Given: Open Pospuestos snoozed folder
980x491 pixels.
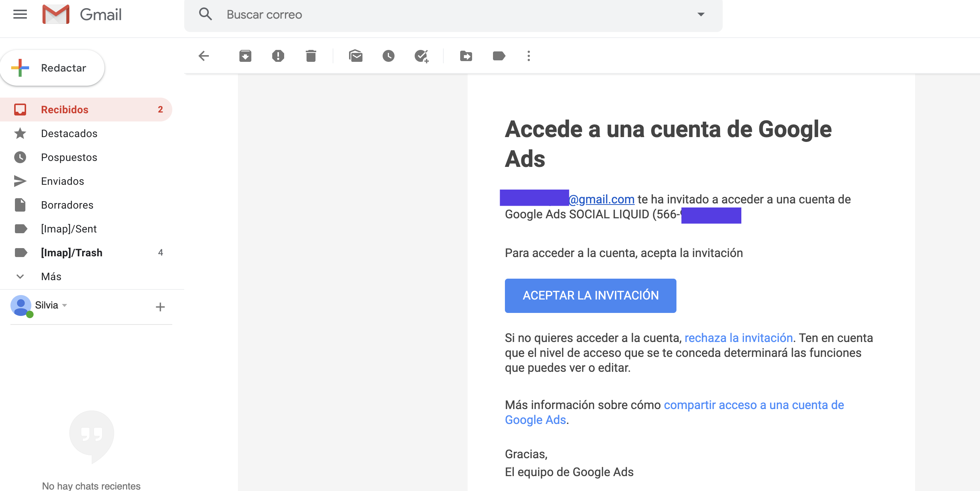Looking at the screenshot, I should [86, 157].
